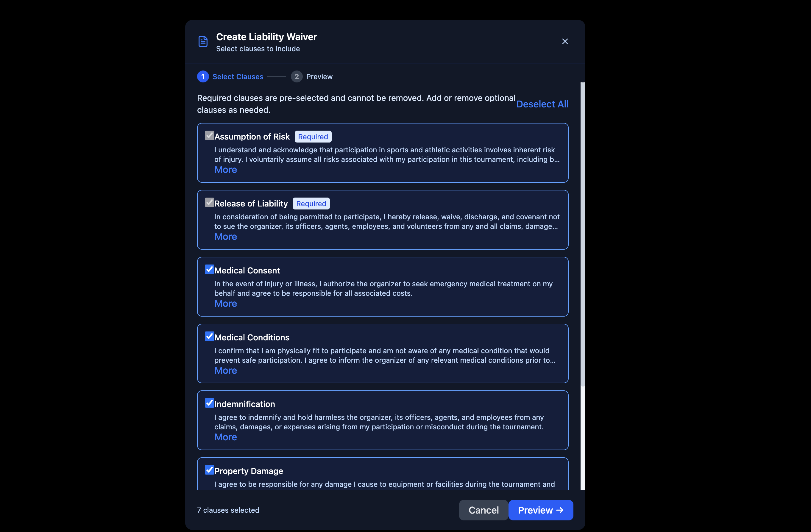Viewport: 811px width, 532px height.
Task: Click the Required badge on Assumption of Risk
Action: [x=313, y=137]
